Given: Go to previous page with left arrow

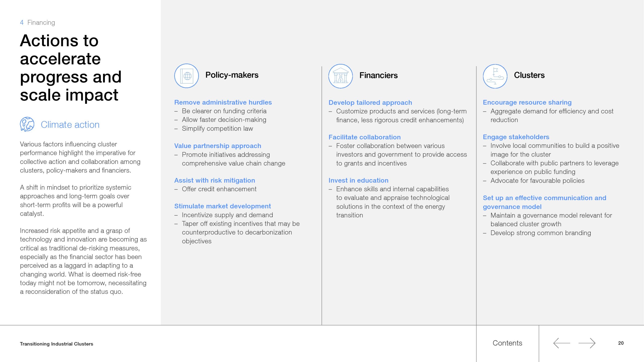Looking at the screenshot, I should [561, 343].
